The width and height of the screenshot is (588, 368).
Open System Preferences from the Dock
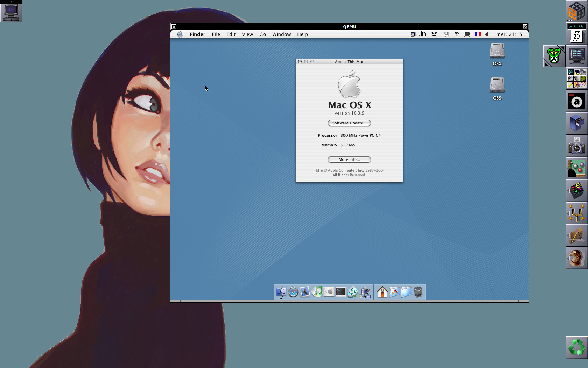point(329,292)
